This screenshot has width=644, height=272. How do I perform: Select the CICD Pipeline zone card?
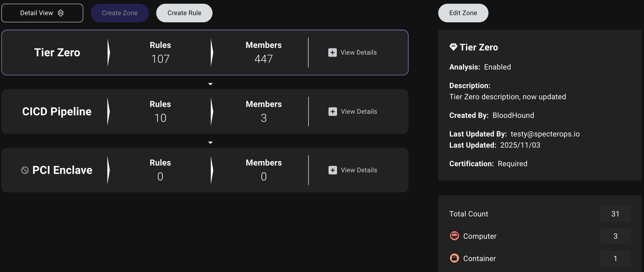[57, 112]
